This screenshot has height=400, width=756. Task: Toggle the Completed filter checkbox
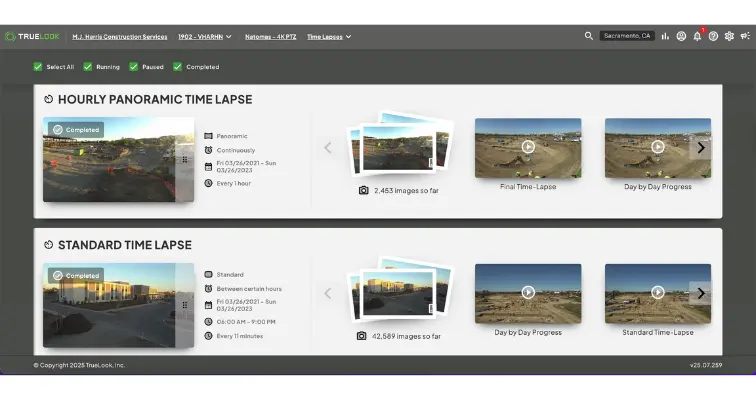[177, 67]
